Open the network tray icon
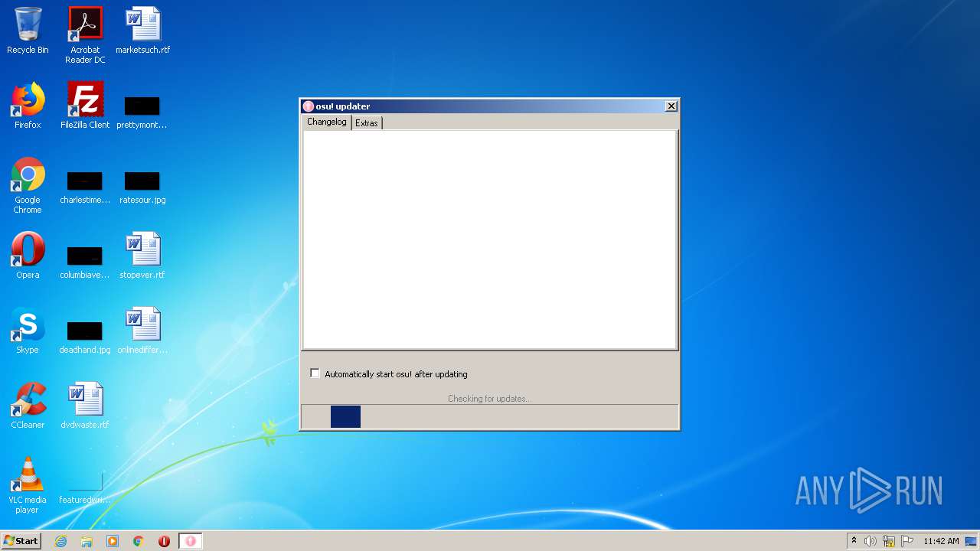Screen dimensions: 980x551 click(889, 541)
